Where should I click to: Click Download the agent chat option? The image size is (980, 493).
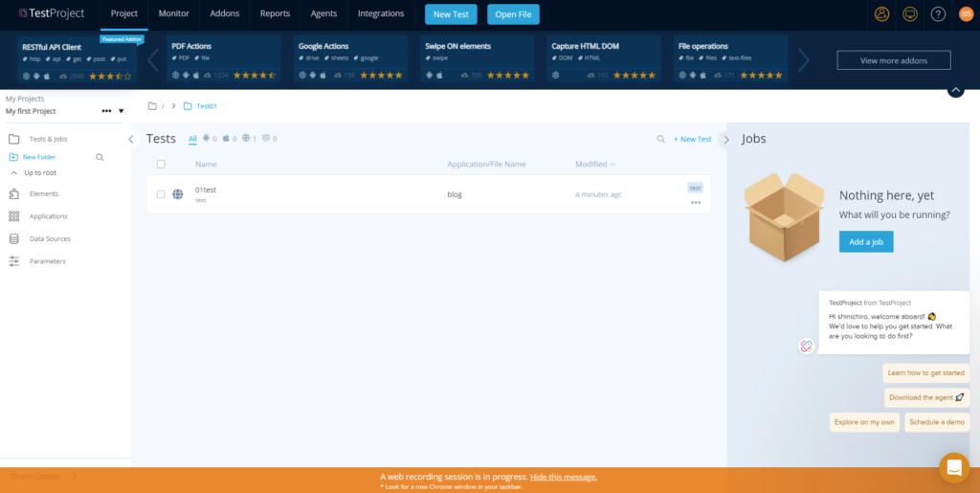[926, 397]
